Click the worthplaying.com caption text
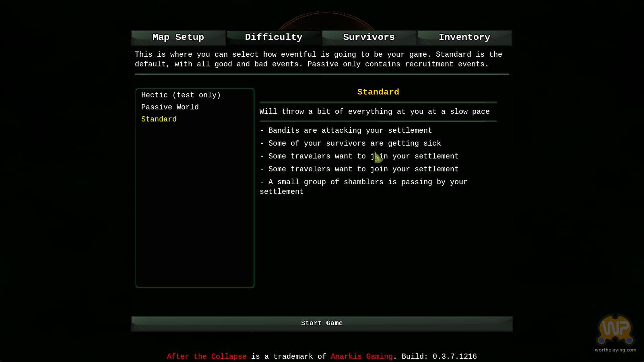Viewport: 644px width, 362px height. pos(615,350)
